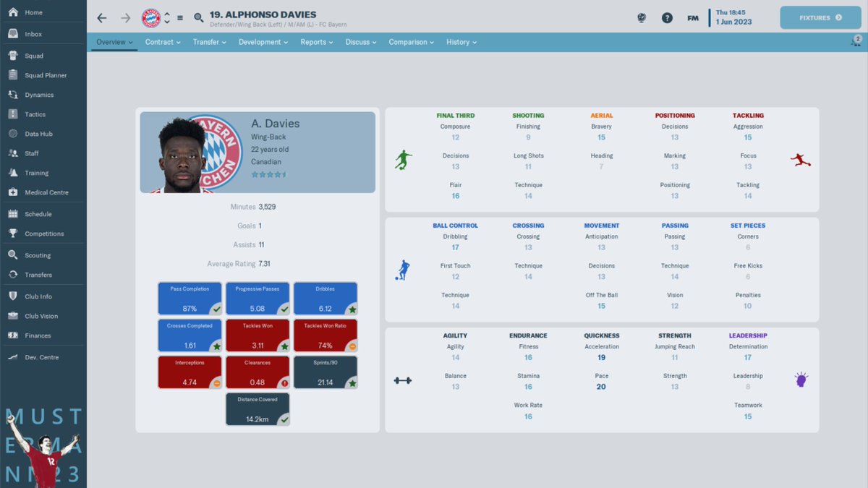Open the Development dropdown menu

click(263, 42)
